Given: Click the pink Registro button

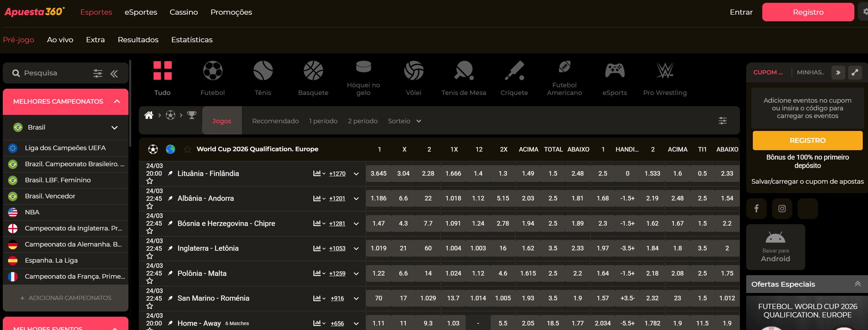Looking at the screenshot, I should pos(808,12).
